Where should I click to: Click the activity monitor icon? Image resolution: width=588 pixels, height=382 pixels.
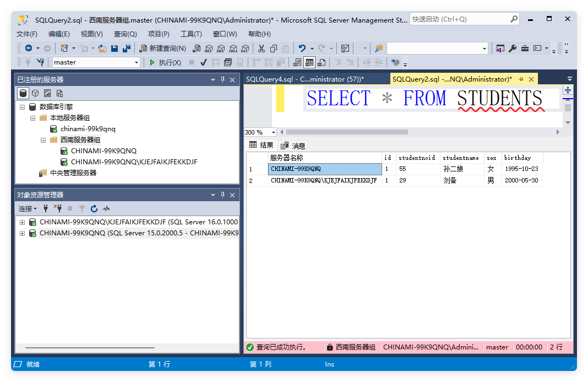345,49
